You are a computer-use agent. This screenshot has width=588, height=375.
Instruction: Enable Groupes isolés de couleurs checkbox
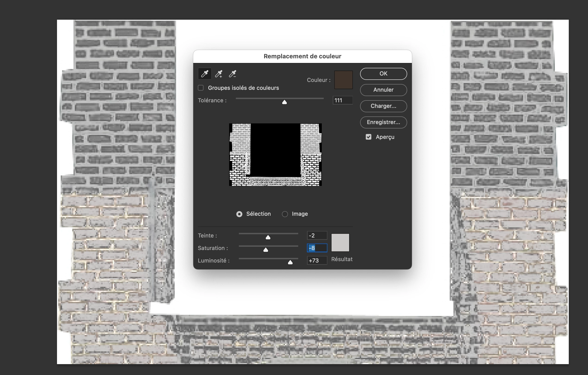(x=201, y=88)
